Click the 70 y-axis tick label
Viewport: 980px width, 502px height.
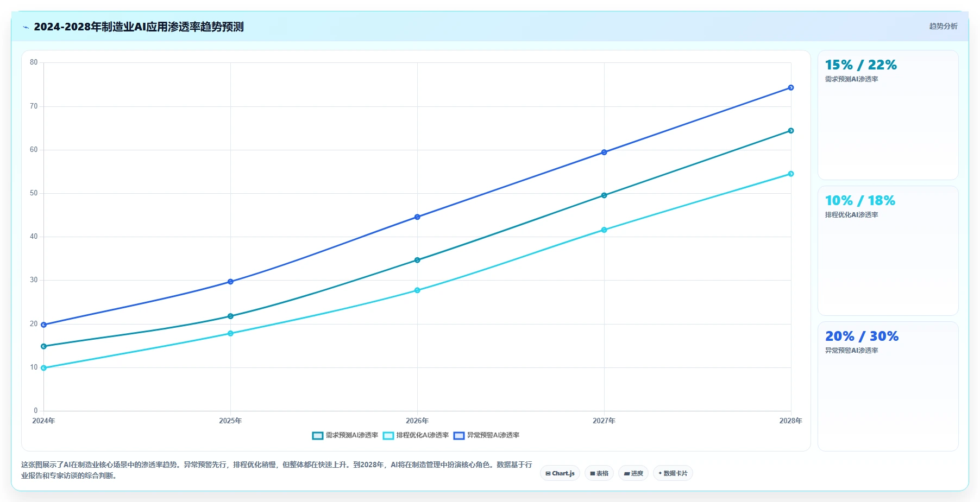pyautogui.click(x=34, y=106)
